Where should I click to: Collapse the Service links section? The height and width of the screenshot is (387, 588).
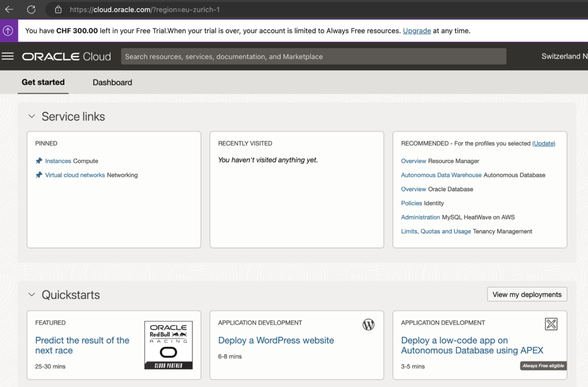(x=32, y=116)
